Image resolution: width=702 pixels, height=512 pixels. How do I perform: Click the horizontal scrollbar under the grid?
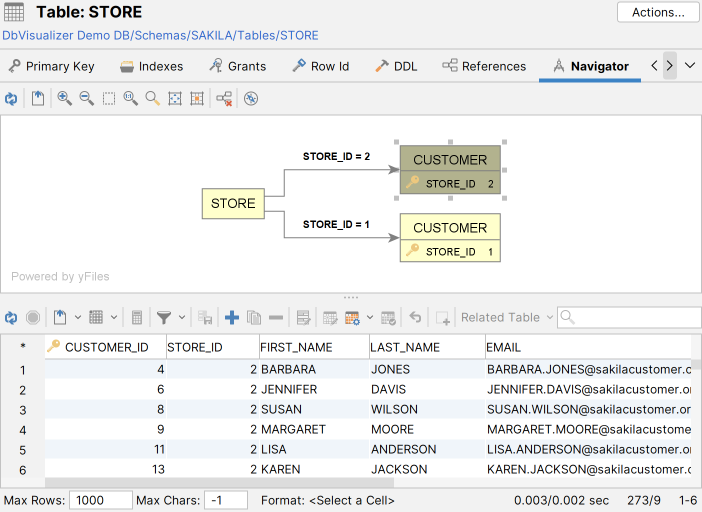coord(219,482)
